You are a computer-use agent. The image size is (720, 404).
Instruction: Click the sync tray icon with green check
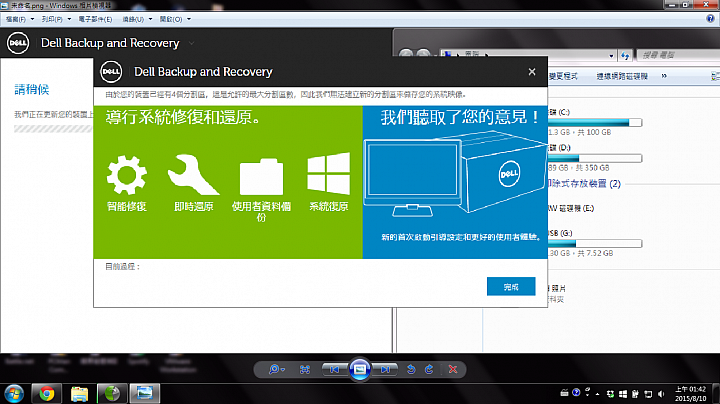610,394
